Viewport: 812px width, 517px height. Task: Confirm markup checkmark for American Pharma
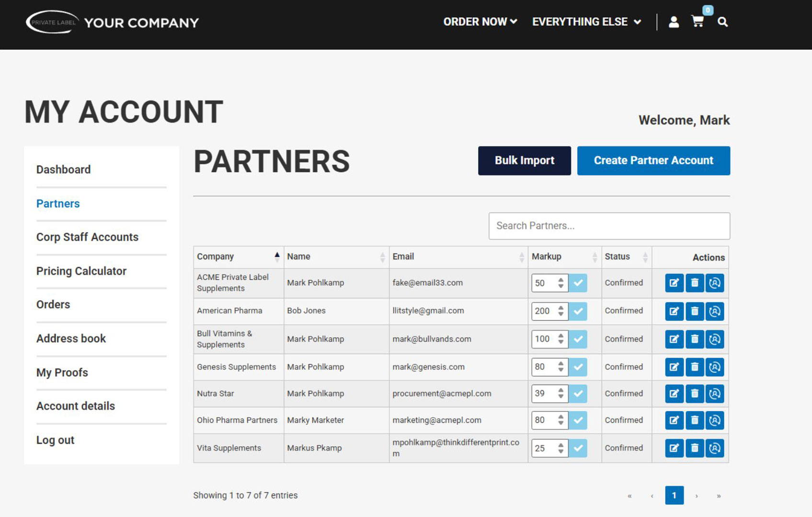(x=578, y=311)
